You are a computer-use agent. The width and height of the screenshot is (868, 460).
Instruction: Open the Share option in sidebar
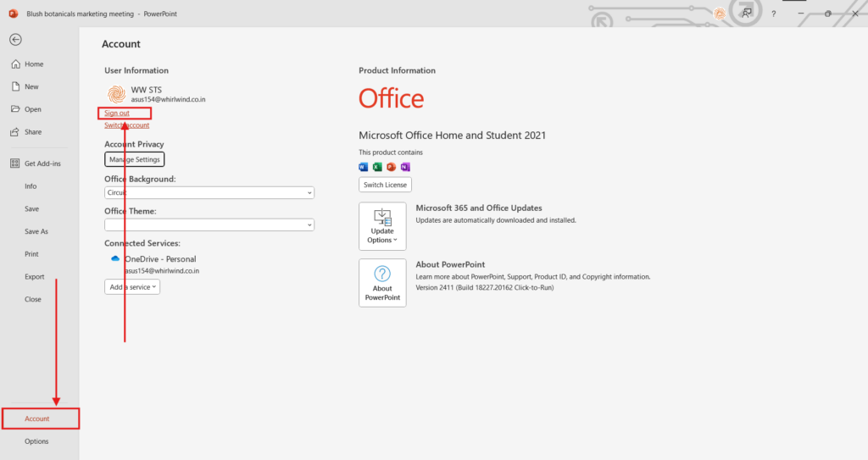click(x=32, y=132)
